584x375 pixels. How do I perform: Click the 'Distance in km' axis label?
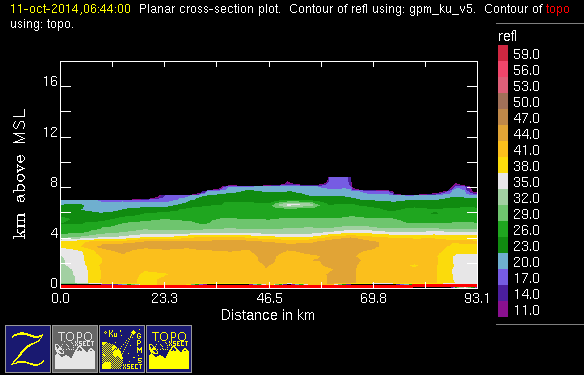coord(268,315)
